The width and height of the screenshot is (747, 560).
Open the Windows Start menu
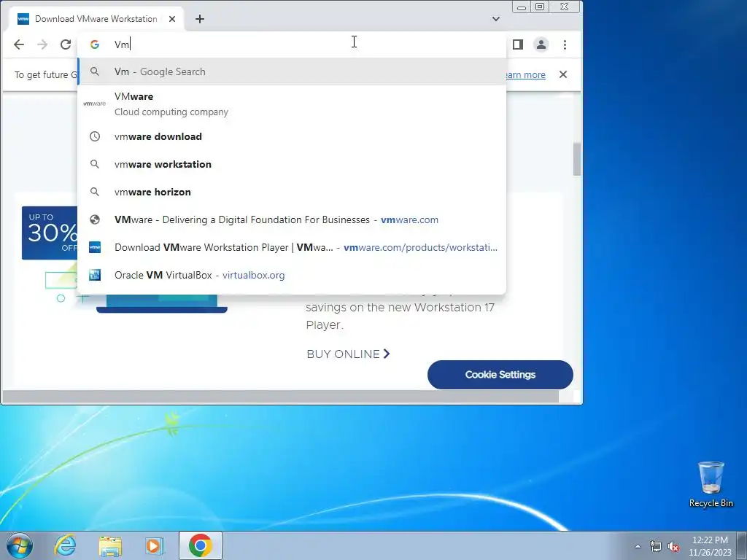[x=20, y=545]
